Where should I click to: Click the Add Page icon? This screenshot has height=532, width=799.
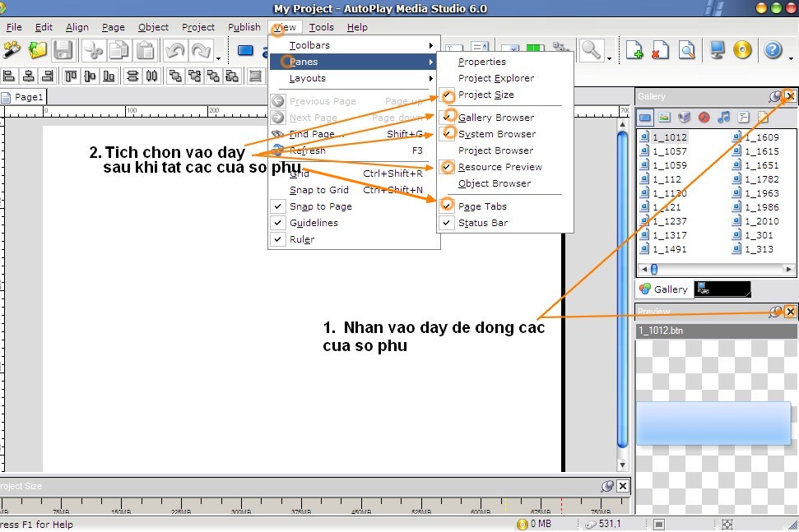tap(634, 50)
